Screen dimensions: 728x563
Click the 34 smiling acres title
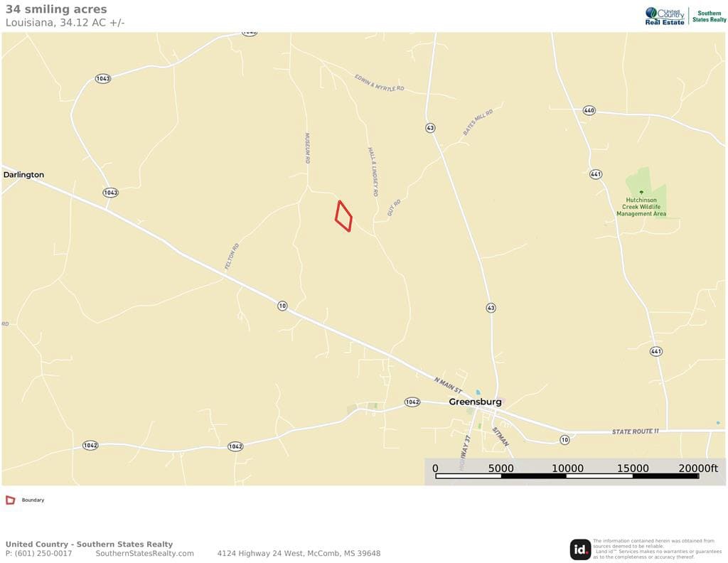click(56, 9)
